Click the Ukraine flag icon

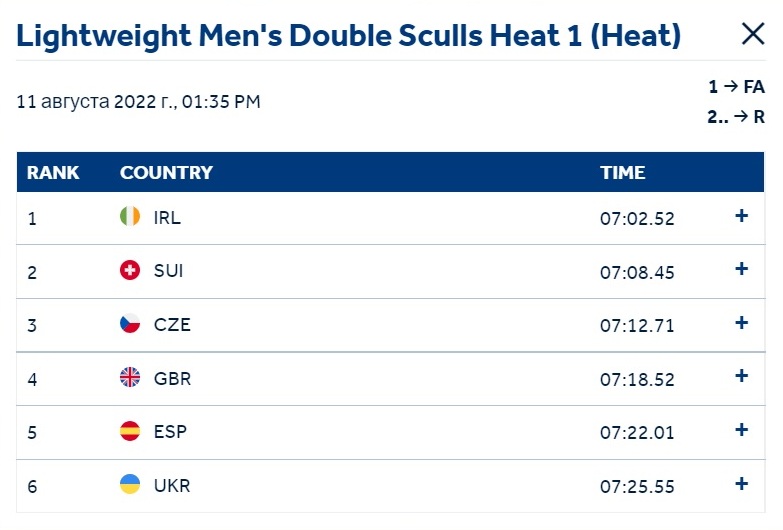point(130,484)
